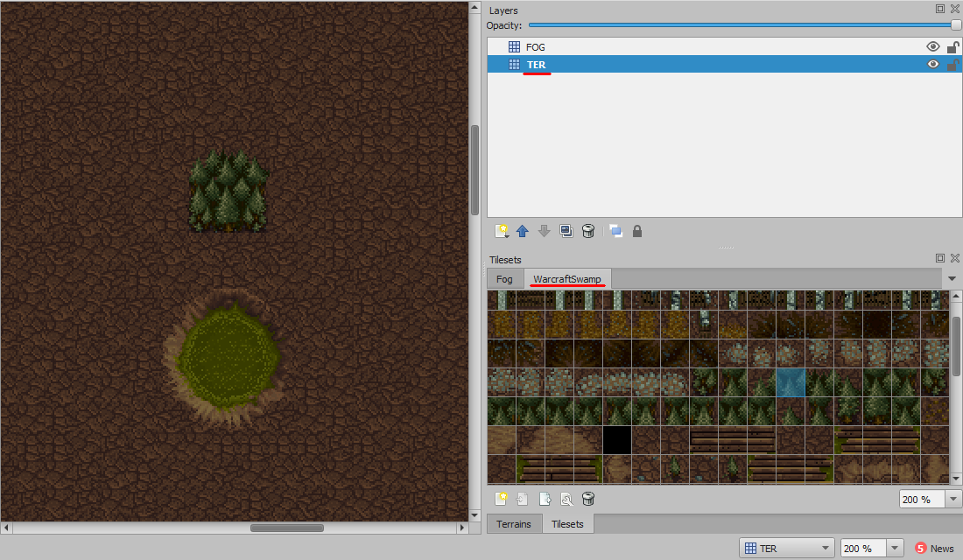963x560 pixels.
Task: Lower the layer with gray down arrow
Action: 545,231
